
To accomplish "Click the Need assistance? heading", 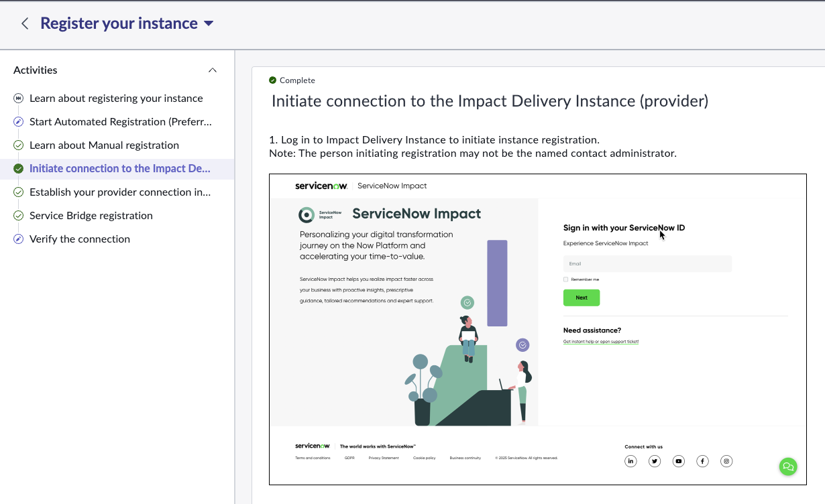I will tap(592, 330).
